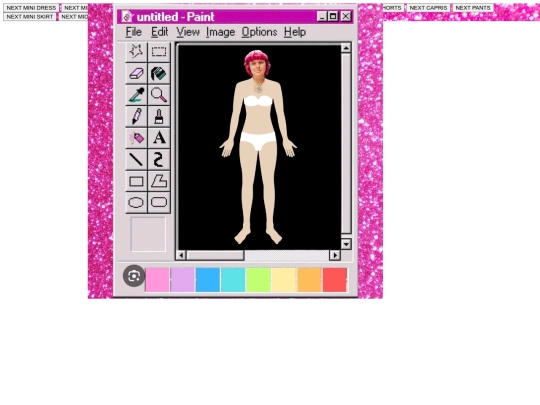Viewport: 540px width, 405px height.
Task: Activate the Magnifier tool
Action: [159, 95]
